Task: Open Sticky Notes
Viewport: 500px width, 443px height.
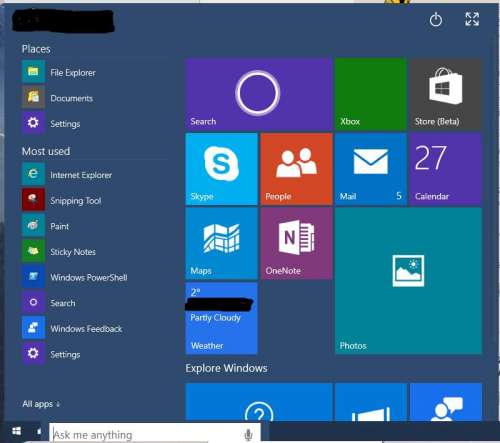Action: click(x=59, y=251)
